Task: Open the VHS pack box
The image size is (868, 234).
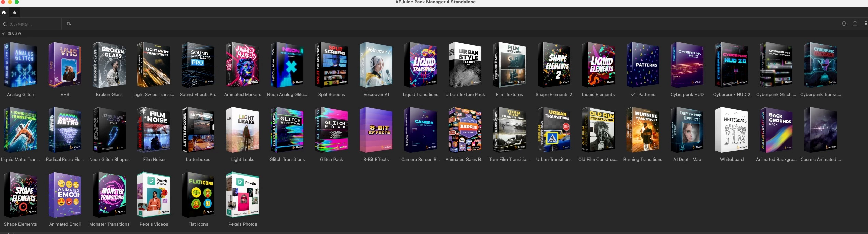Action: coord(65,65)
